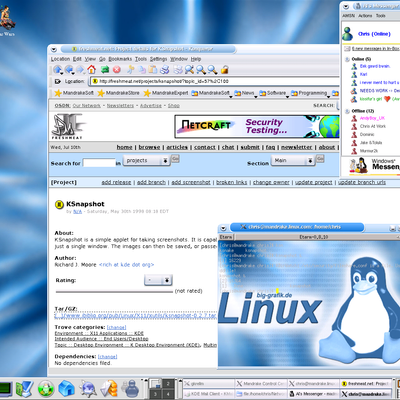
Task: Click the author email rich at kde link
Action: click(126, 265)
